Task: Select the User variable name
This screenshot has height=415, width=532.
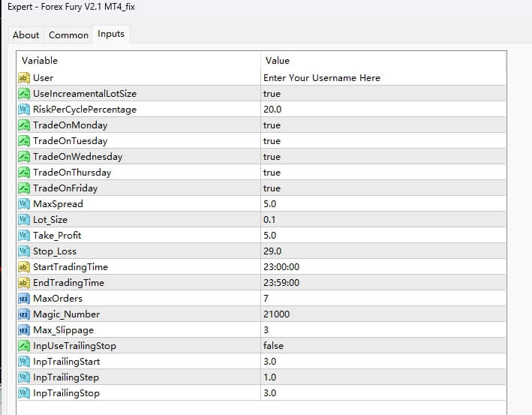Action: pyautogui.click(x=43, y=78)
